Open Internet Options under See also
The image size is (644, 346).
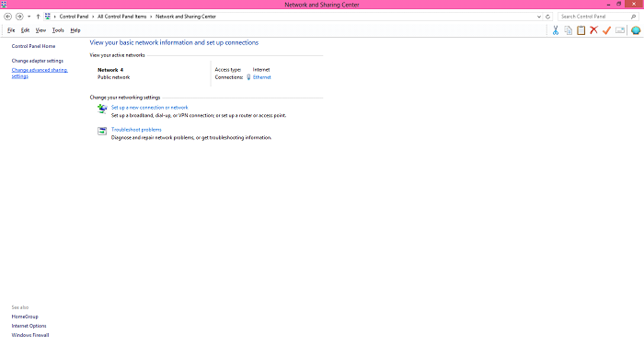pos(29,326)
